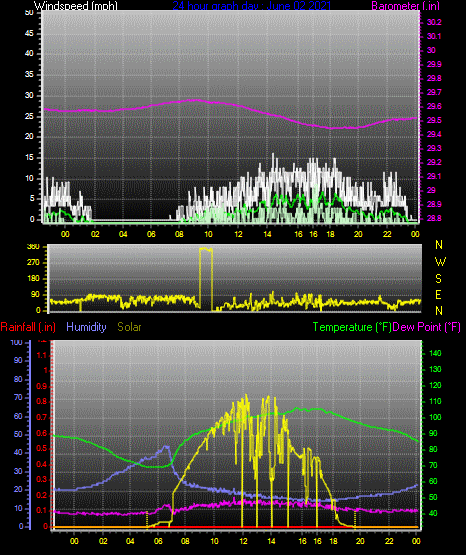Select the 0.5 rainfall axis value
This screenshot has height=555, width=466.
42,449
